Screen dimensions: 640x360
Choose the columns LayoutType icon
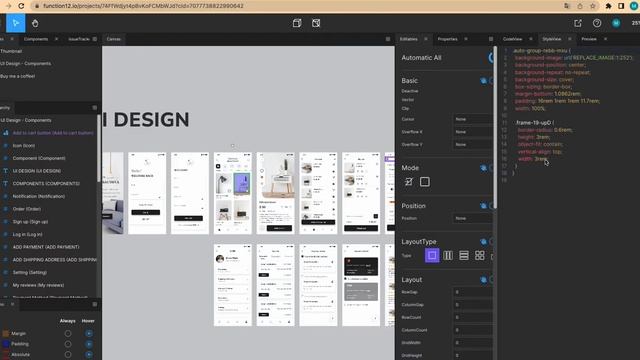(x=448, y=256)
